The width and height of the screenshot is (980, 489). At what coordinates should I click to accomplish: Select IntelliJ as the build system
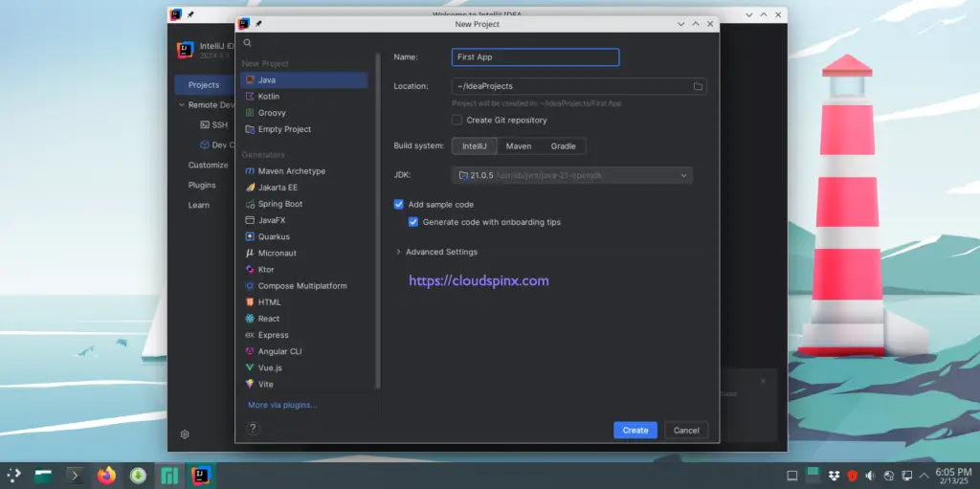[x=475, y=146]
